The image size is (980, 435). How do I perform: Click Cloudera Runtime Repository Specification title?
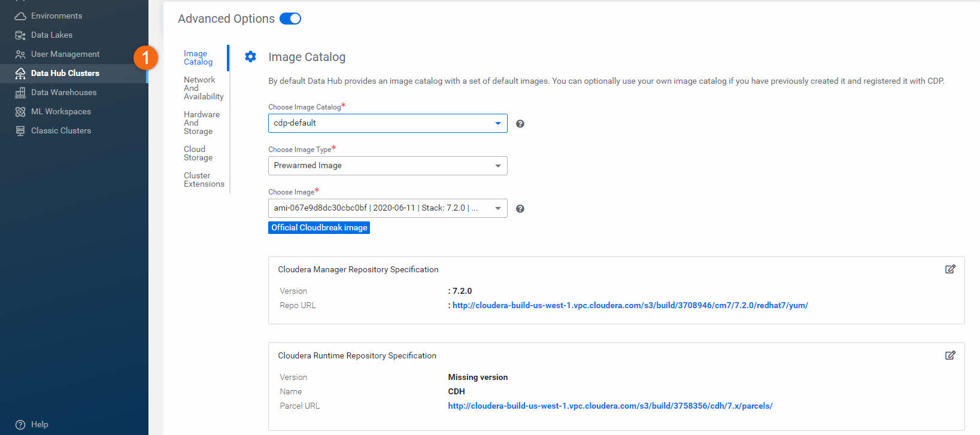click(x=357, y=356)
